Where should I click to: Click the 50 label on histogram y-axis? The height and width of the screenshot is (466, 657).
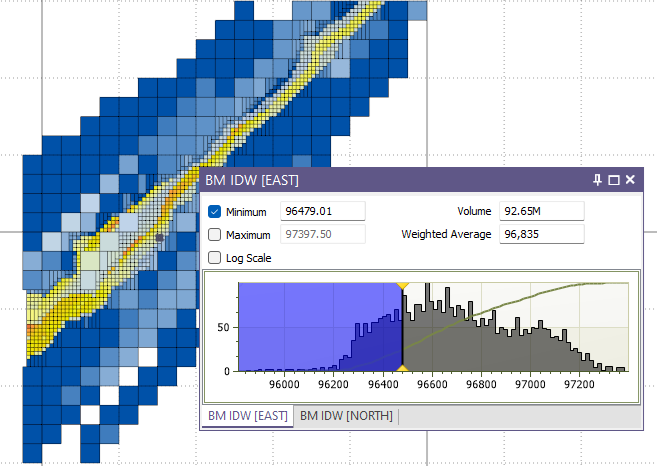[223, 327]
